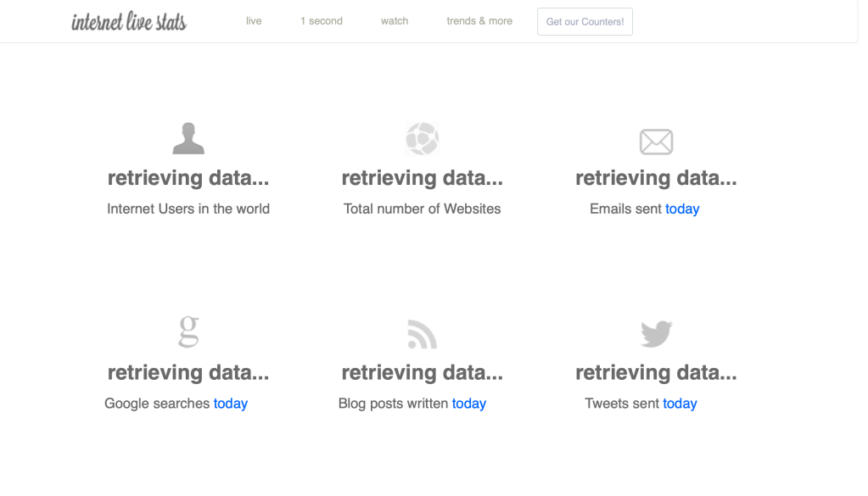This screenshot has width=868, height=496.
Task: Click 'today' link after Tweets sent
Action: (680, 404)
